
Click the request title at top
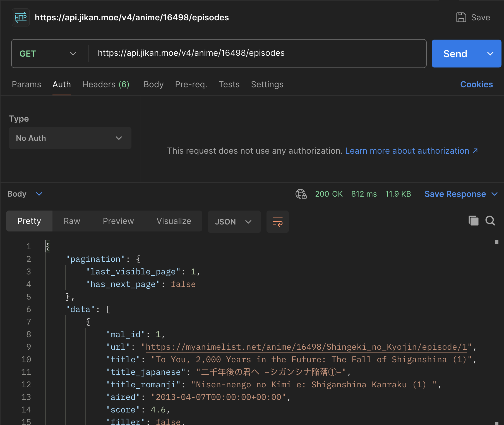(132, 17)
